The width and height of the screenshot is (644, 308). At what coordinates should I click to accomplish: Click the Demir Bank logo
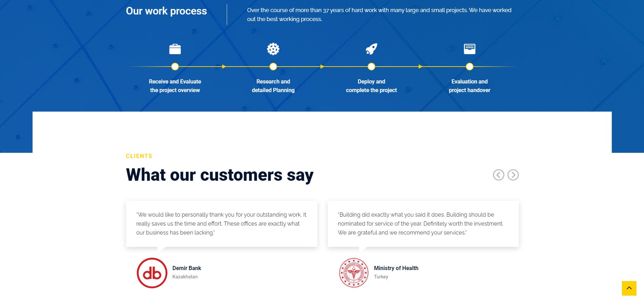[152, 273]
